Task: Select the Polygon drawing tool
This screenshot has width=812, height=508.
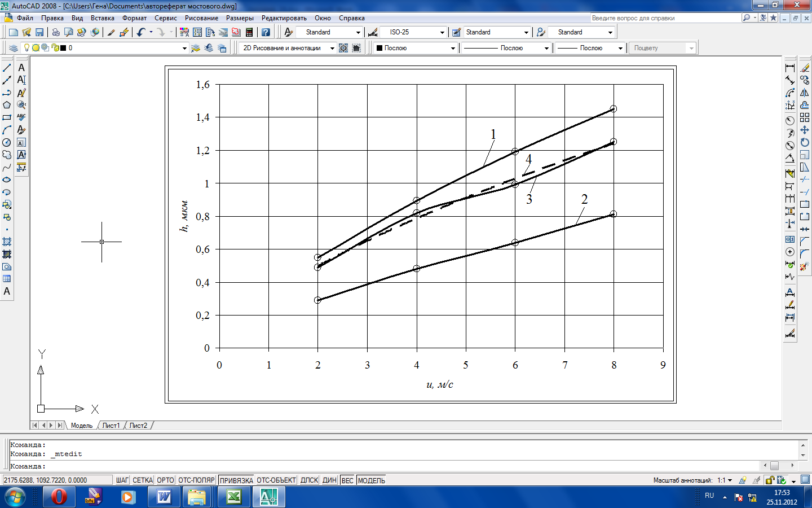Action: 7,105
